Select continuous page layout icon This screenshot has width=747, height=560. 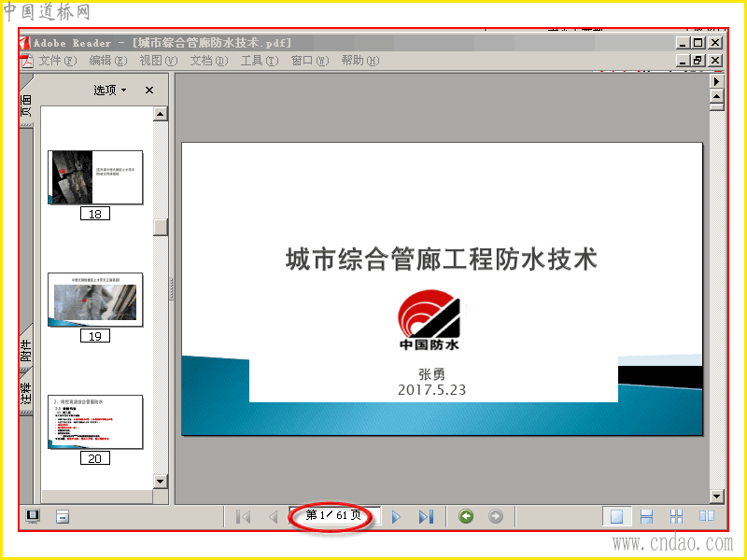pos(646,516)
